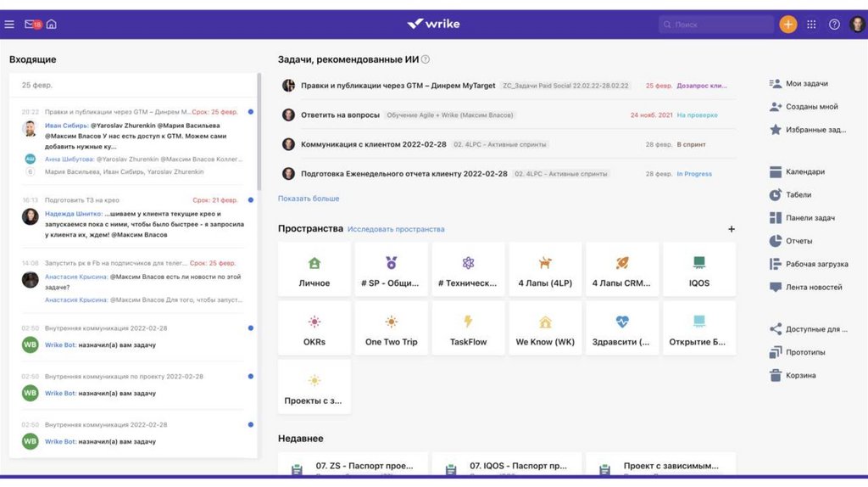Image resolution: width=868 pixels, height=487 pixels.
Task: Open the Открытие Б... space
Action: [699, 328]
